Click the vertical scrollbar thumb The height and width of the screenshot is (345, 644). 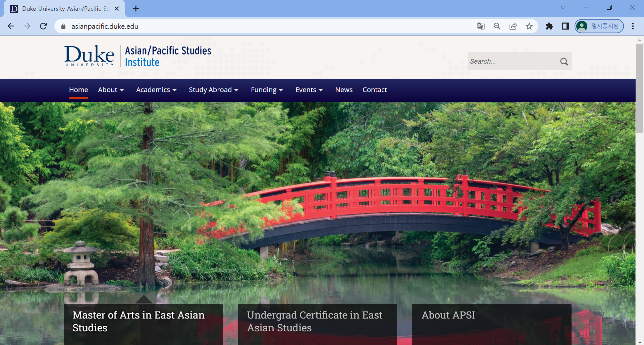[x=640, y=88]
